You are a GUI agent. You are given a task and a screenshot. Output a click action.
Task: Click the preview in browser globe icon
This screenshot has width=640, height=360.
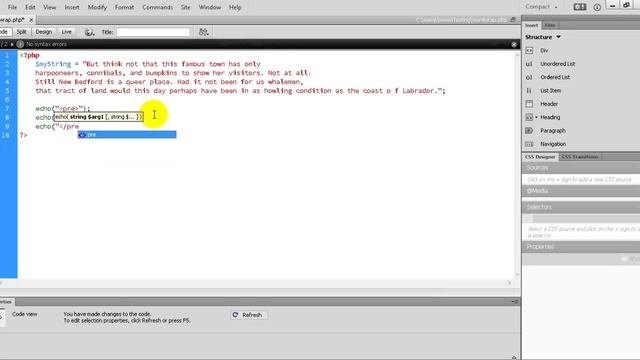[89, 32]
